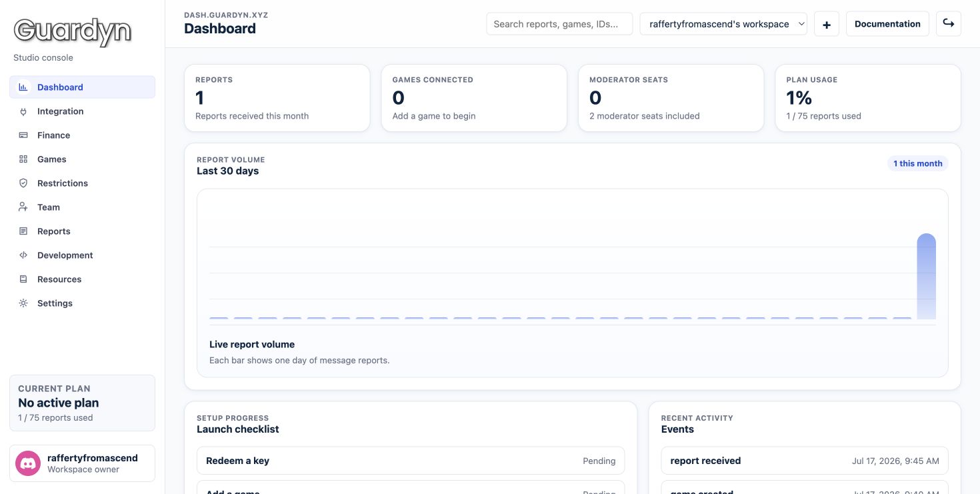Image resolution: width=980 pixels, height=494 pixels.
Task: Click the "Jul 17, 2026, 9:45 AM" timestamp
Action: (895, 461)
